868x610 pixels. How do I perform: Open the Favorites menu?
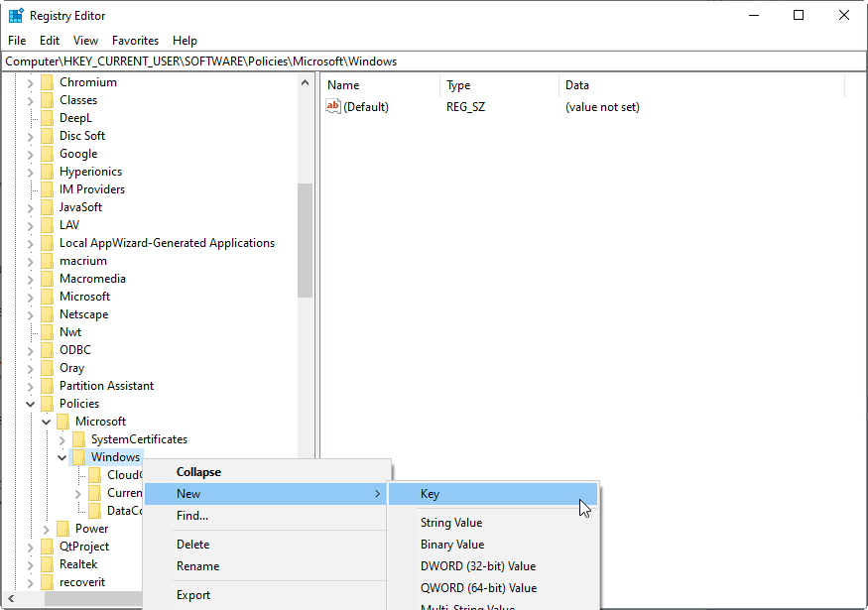135,41
